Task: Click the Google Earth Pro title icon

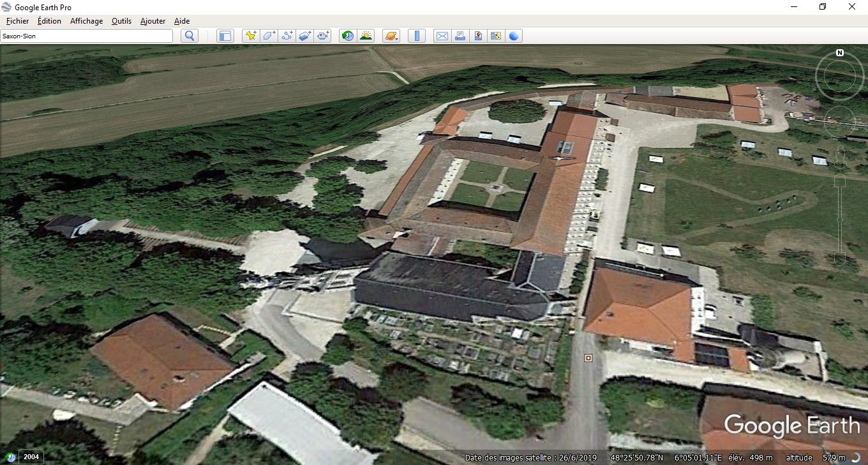Action: (6, 7)
